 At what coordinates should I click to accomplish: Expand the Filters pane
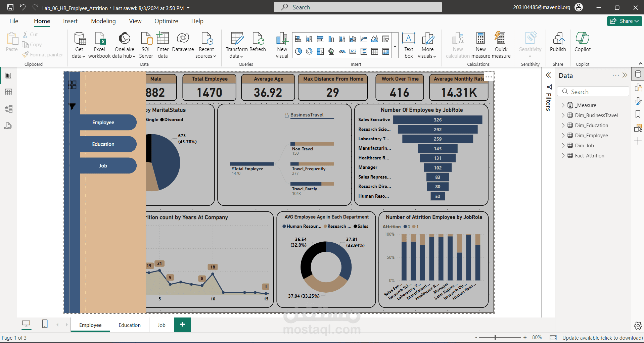tap(548, 75)
